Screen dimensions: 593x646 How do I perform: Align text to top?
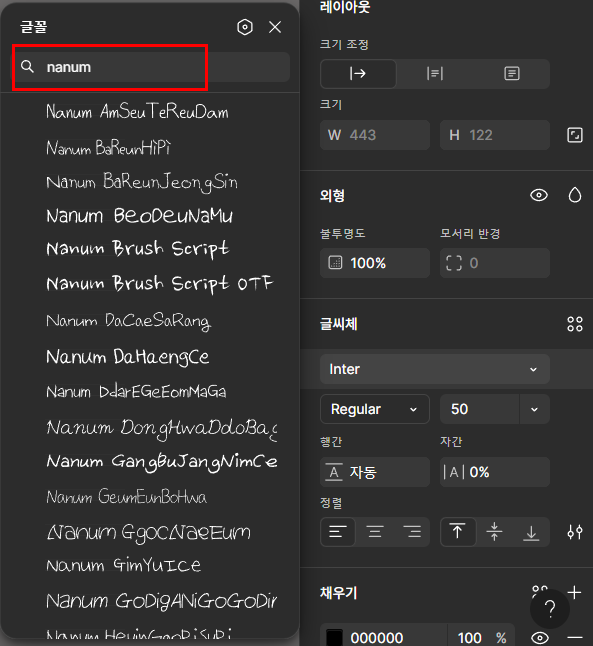point(457,532)
